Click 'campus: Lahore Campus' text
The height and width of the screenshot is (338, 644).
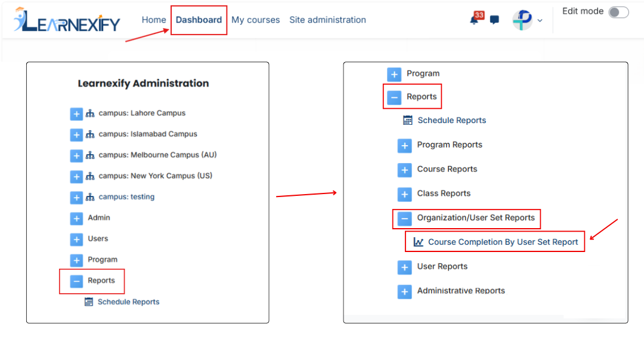[x=142, y=113]
